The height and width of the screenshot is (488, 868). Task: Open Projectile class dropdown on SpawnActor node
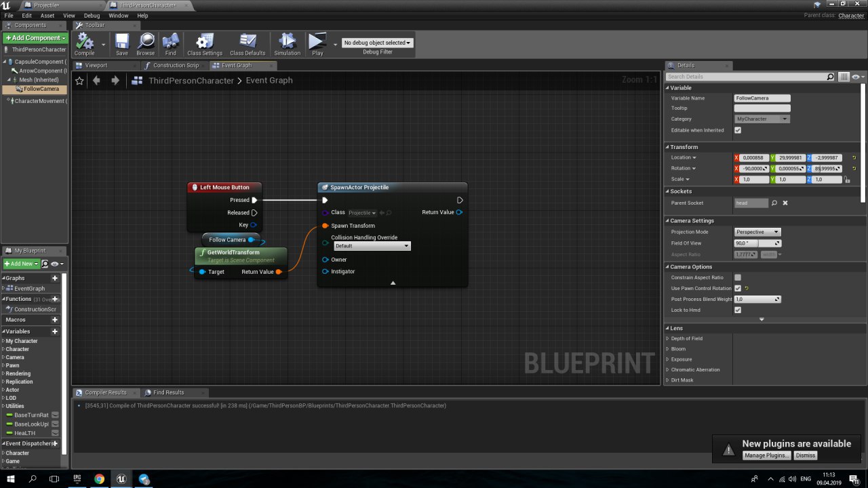point(361,213)
